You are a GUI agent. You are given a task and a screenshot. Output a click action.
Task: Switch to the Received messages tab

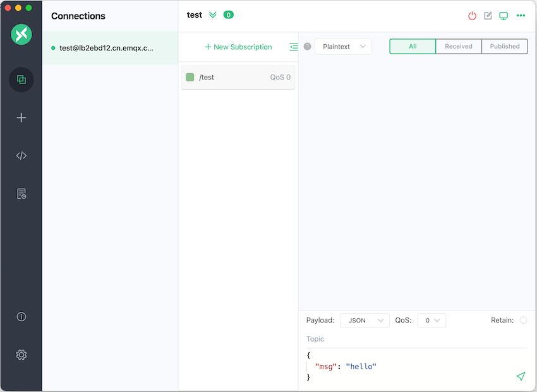tap(459, 47)
